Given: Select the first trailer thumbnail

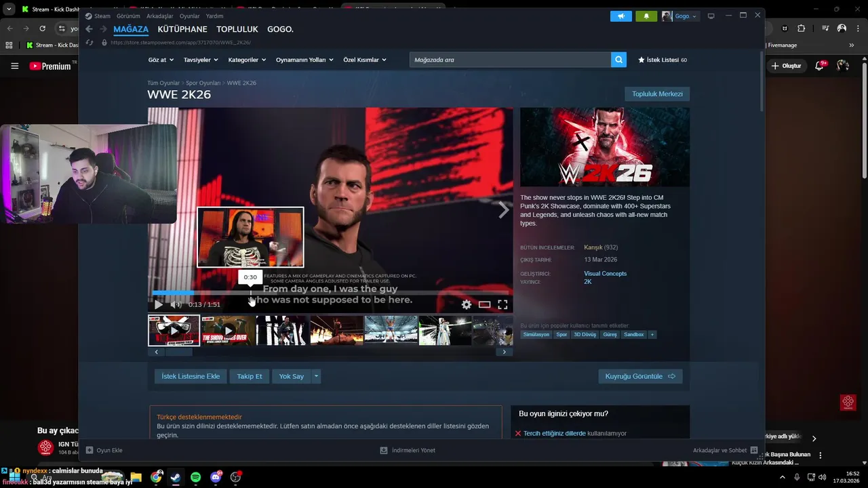Looking at the screenshot, I should coord(174,331).
